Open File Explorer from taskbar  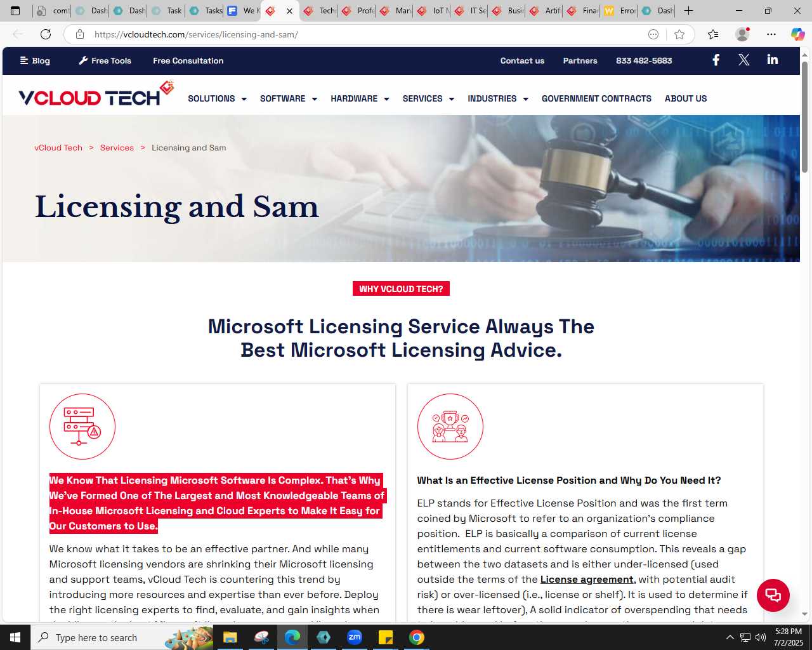(x=230, y=637)
